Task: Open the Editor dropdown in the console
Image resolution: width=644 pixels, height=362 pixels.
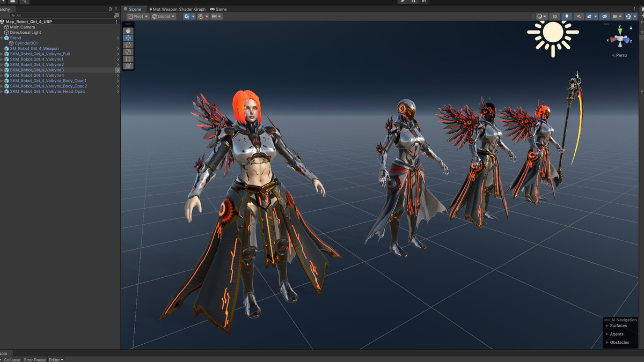Action: click(56, 360)
